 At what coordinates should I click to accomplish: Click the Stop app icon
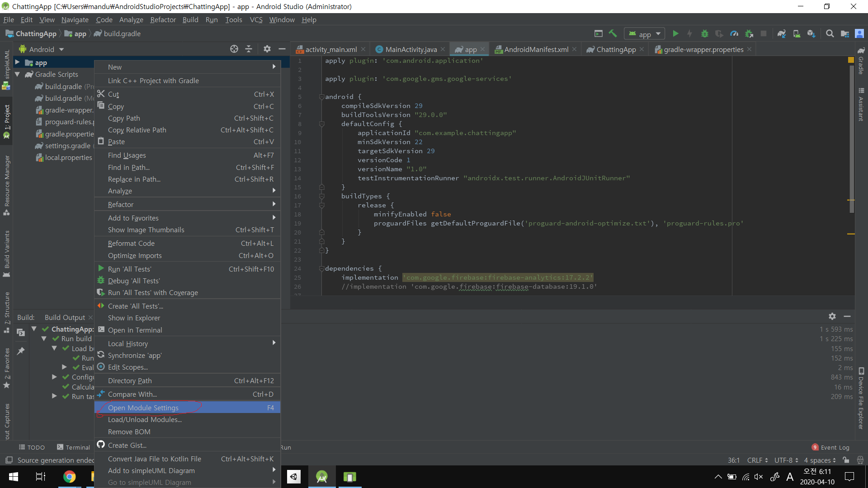764,33
